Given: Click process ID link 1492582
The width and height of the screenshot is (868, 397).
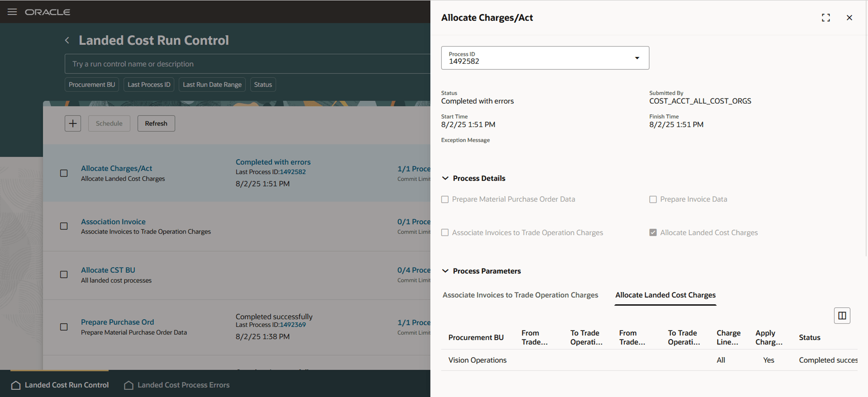Looking at the screenshot, I should click(x=293, y=172).
